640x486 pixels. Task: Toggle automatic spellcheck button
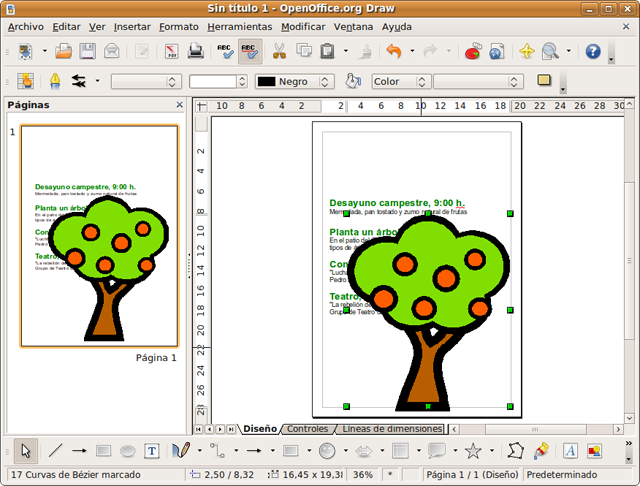tap(250, 50)
